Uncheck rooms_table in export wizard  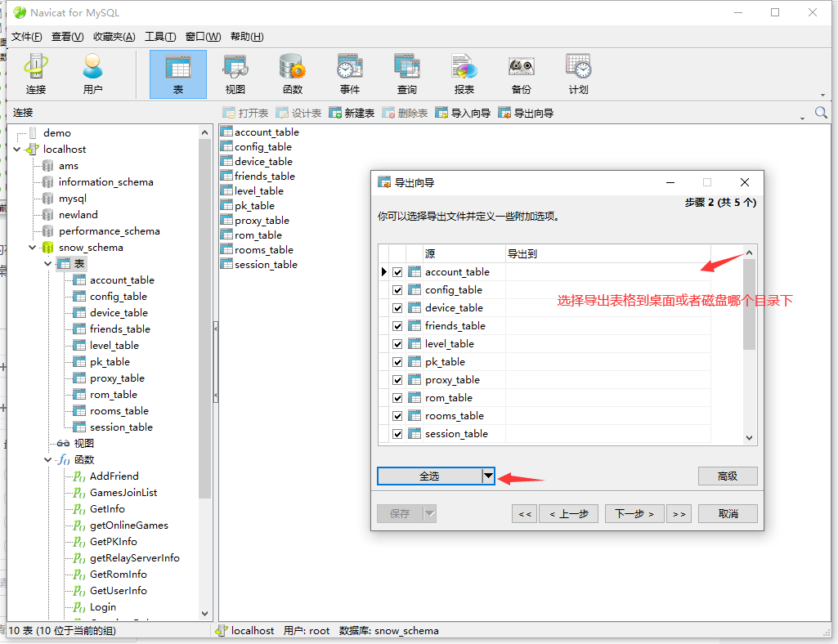tap(397, 416)
